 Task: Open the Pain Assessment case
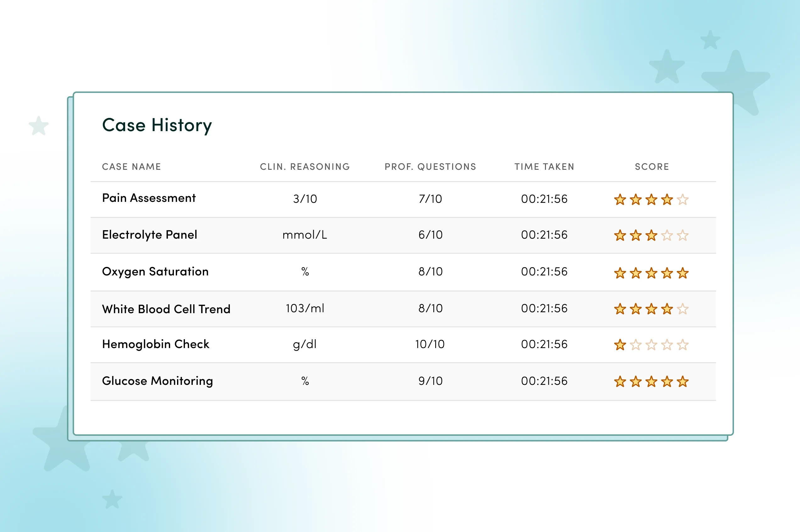click(x=149, y=198)
